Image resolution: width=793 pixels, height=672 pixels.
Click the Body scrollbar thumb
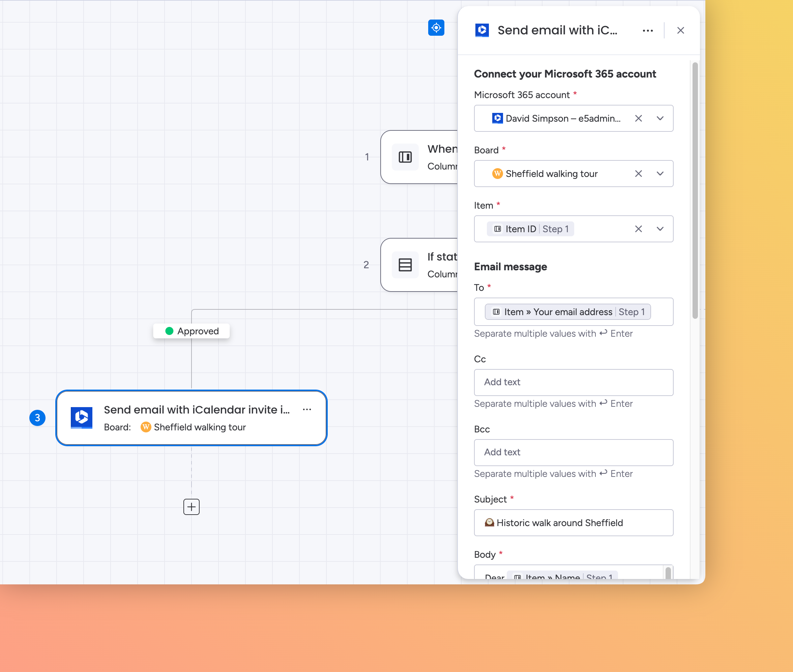[x=668, y=573]
